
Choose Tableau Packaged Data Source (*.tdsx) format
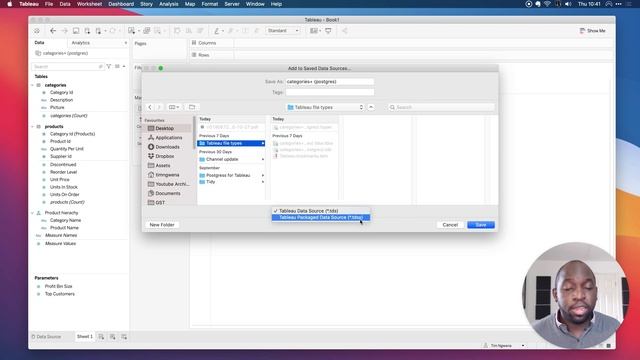[x=321, y=218]
